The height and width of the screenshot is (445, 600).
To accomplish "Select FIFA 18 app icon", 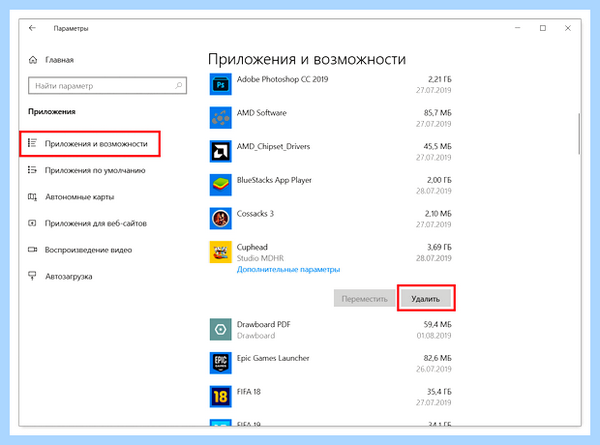I will click(220, 396).
